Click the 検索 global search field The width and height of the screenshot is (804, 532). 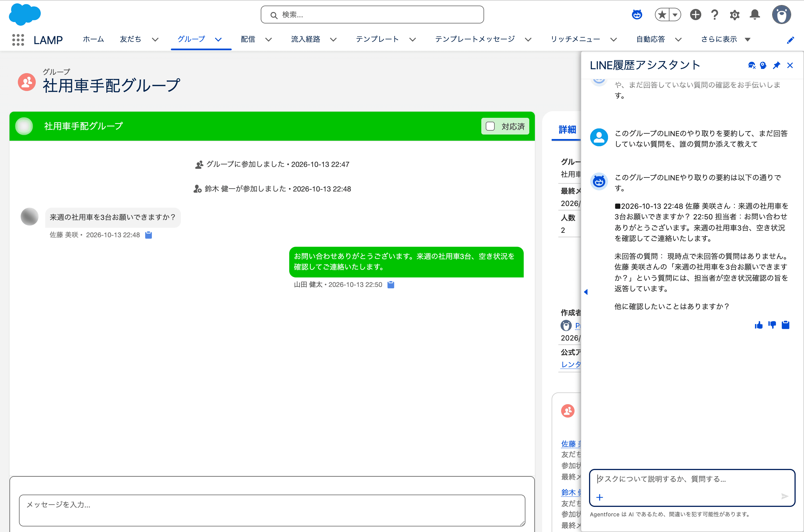click(372, 15)
